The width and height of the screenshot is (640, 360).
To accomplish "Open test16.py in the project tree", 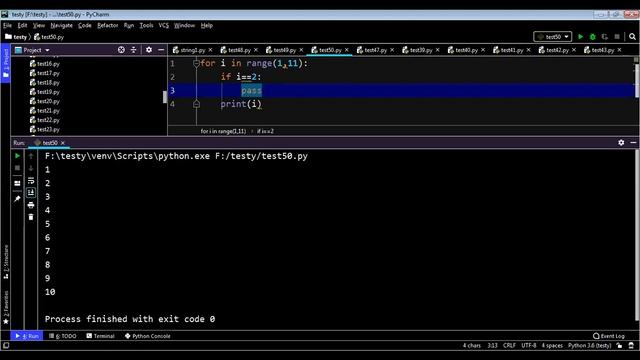I will 44,64.
